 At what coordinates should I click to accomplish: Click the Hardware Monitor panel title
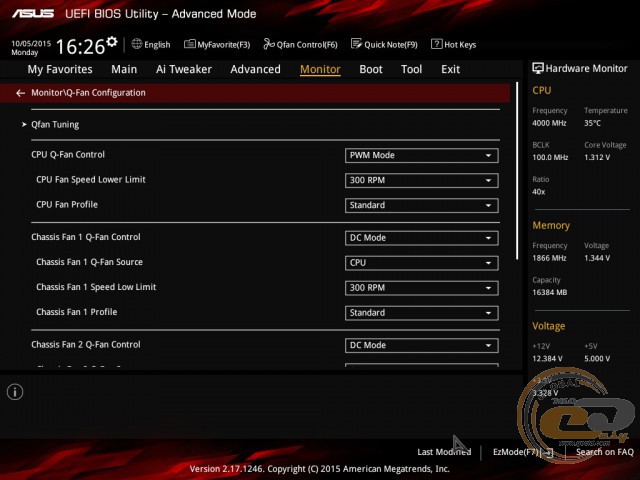[x=586, y=69]
